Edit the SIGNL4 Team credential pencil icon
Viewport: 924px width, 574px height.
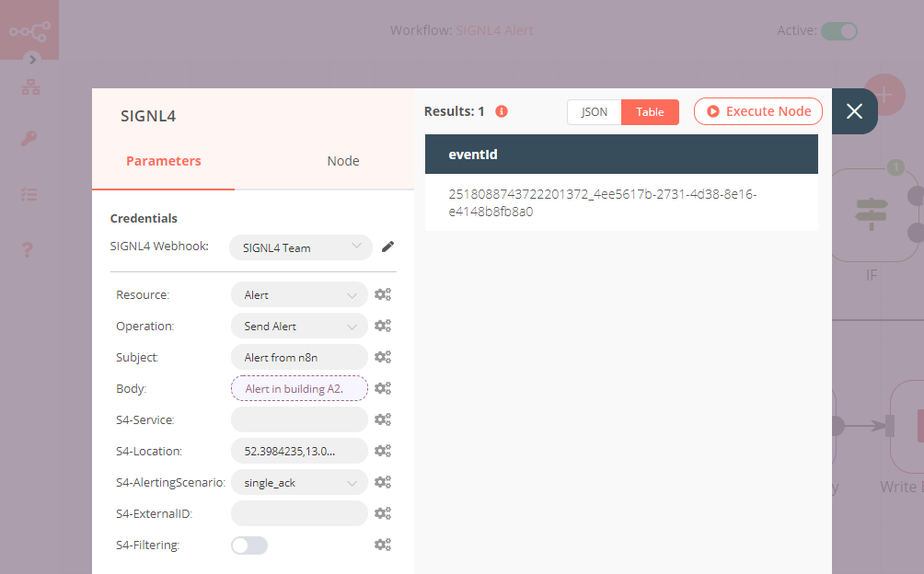tap(387, 247)
